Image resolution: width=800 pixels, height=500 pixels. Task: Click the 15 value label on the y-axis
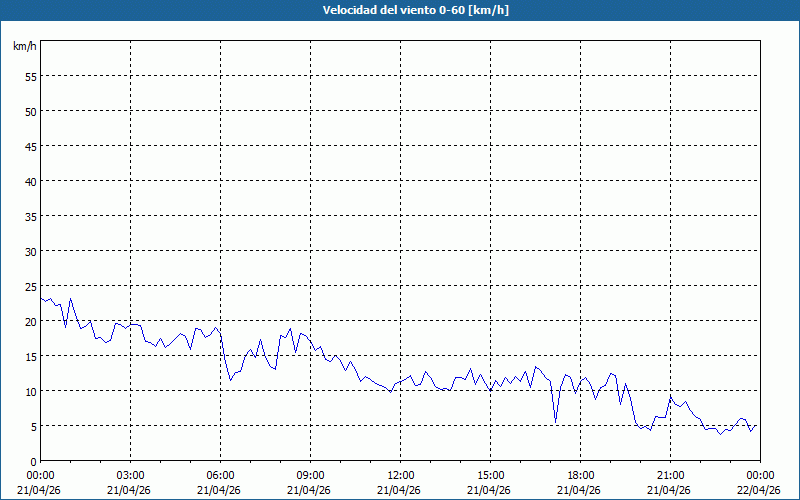30,356
